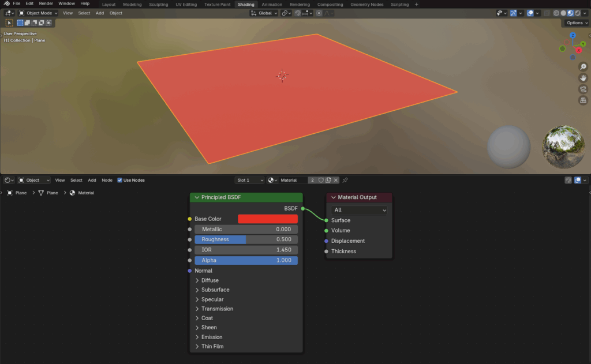Click the Roughness slider at 0.500

[246, 239]
